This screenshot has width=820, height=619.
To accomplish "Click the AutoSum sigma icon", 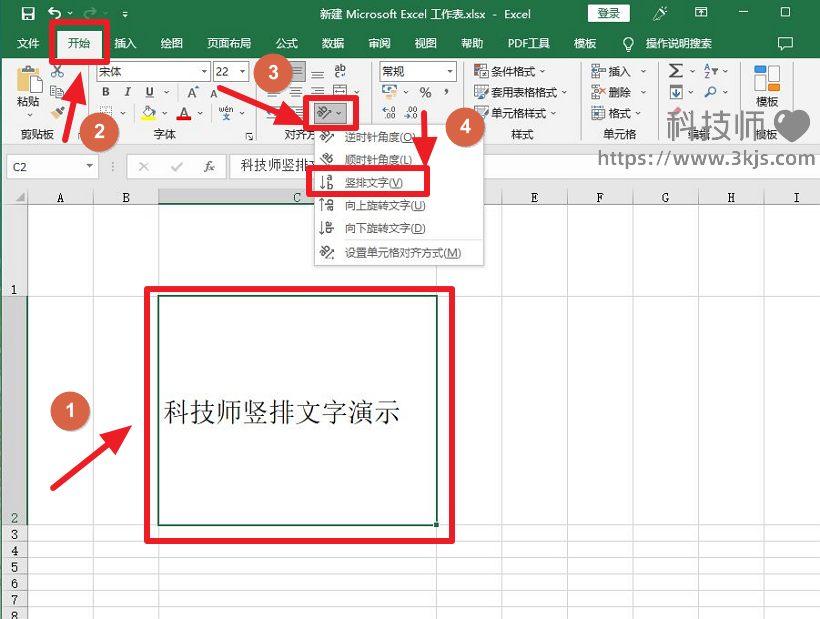I will tap(676, 71).
